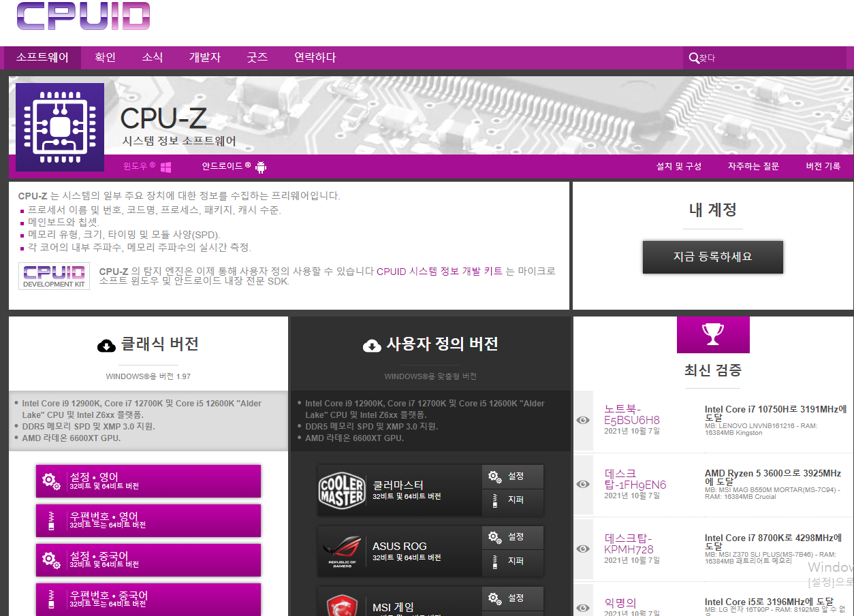Image resolution: width=854 pixels, height=616 pixels.
Task: Select the 윈도우 tab
Action: 147,166
